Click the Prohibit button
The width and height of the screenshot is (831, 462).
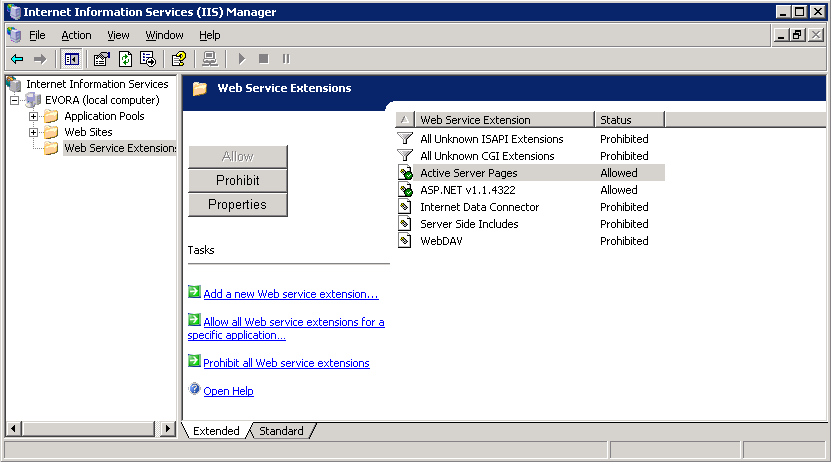238,180
